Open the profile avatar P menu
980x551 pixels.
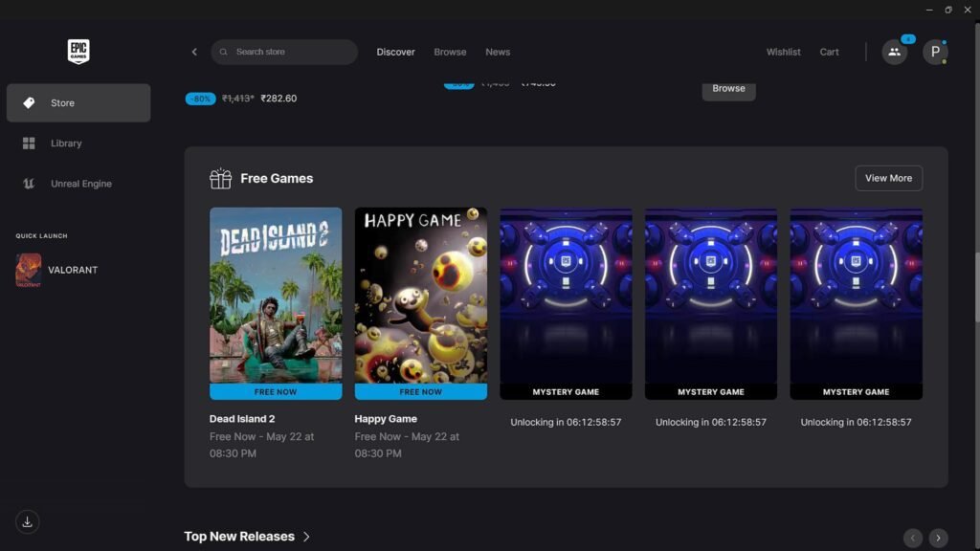pyautogui.click(x=935, y=52)
